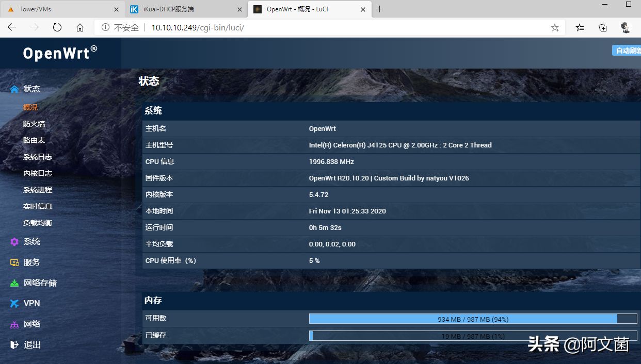Click the 状态 home icon in sidebar
This screenshot has height=364, width=641.
14,89
